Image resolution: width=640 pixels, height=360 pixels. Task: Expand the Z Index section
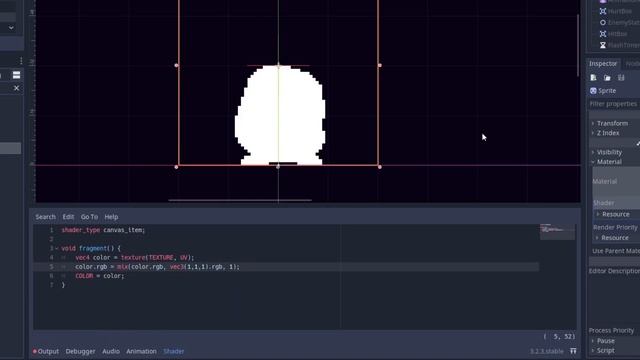click(x=608, y=133)
